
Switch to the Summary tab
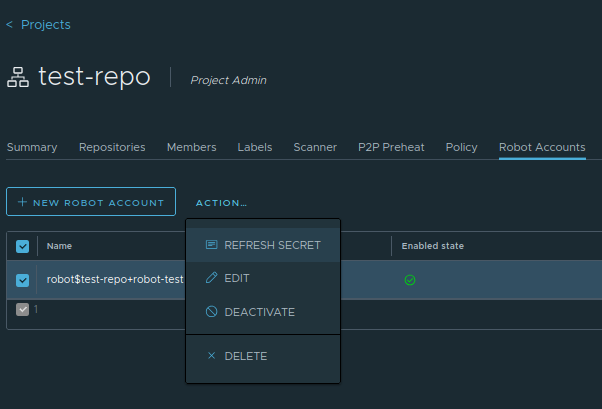click(32, 147)
